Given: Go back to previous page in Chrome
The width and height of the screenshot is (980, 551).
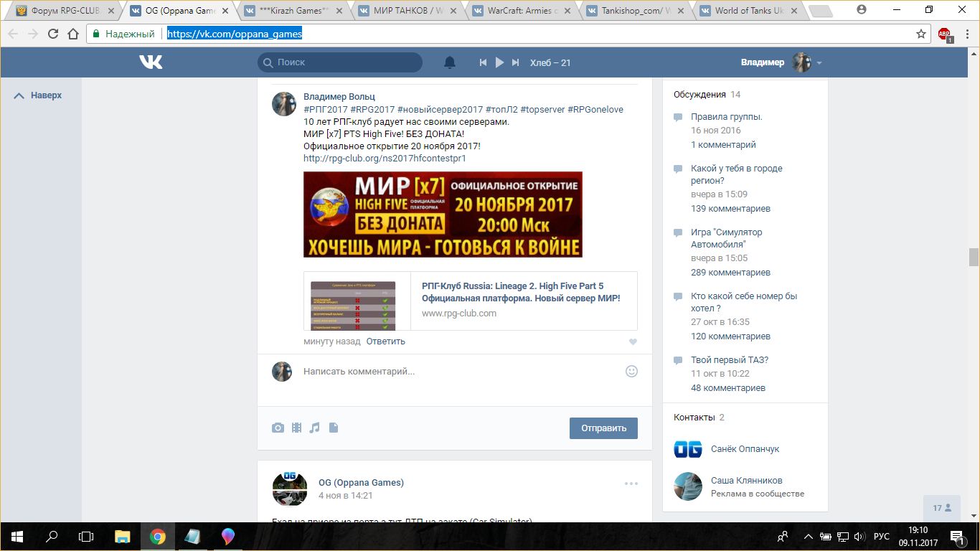Looking at the screenshot, I should [x=13, y=34].
